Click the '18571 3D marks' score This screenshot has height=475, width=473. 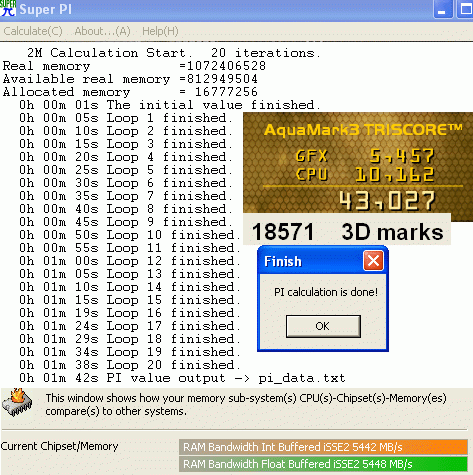coord(347,231)
